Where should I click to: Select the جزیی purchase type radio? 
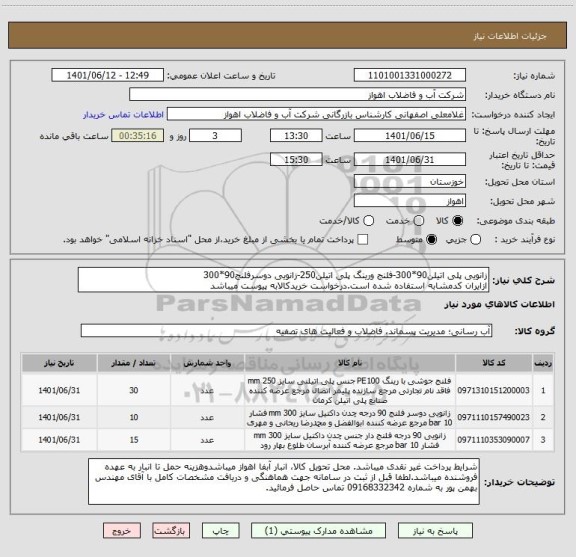tap(476, 240)
